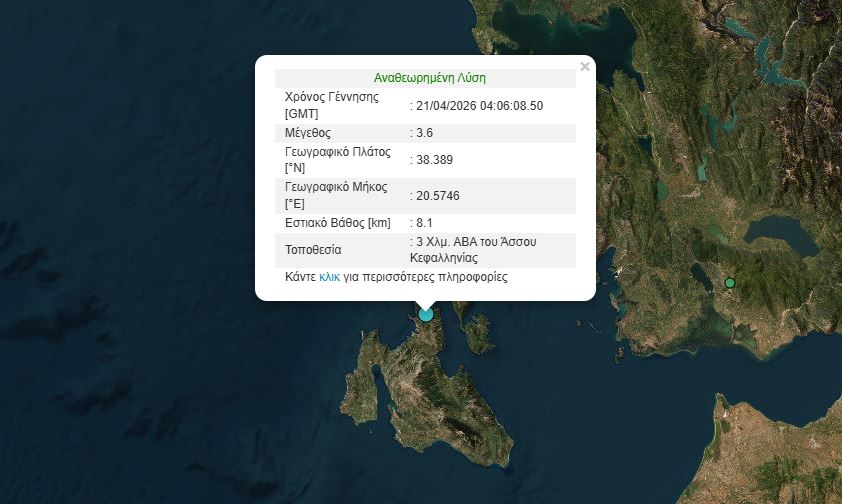This screenshot has width=842, height=504.
Task: Click the 'Γεωγραφικό Μήκος [°E]' label
Action: click(x=336, y=195)
